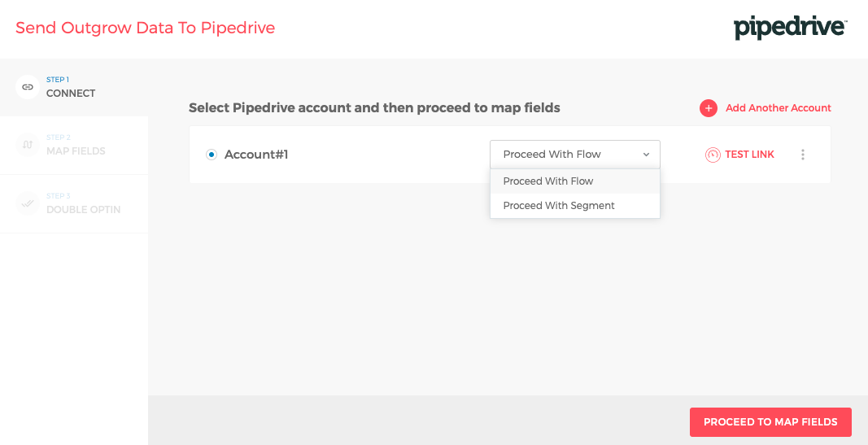Go to the Connect step tab
The image size is (868, 445).
[71, 93]
